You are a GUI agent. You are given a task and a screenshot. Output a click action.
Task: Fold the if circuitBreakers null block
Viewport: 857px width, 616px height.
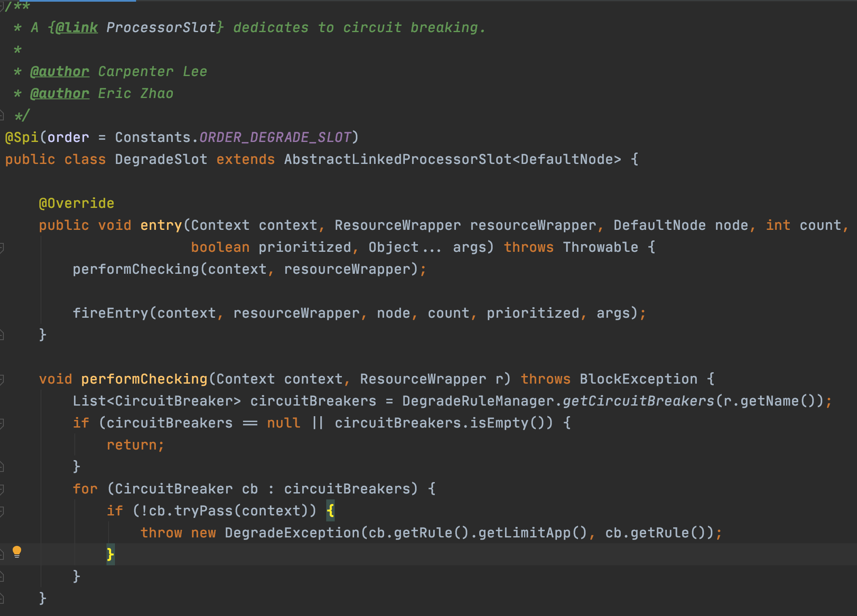(2, 423)
